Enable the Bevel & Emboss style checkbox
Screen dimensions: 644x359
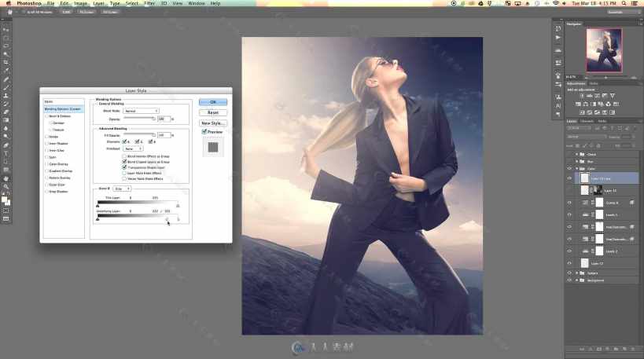46,116
